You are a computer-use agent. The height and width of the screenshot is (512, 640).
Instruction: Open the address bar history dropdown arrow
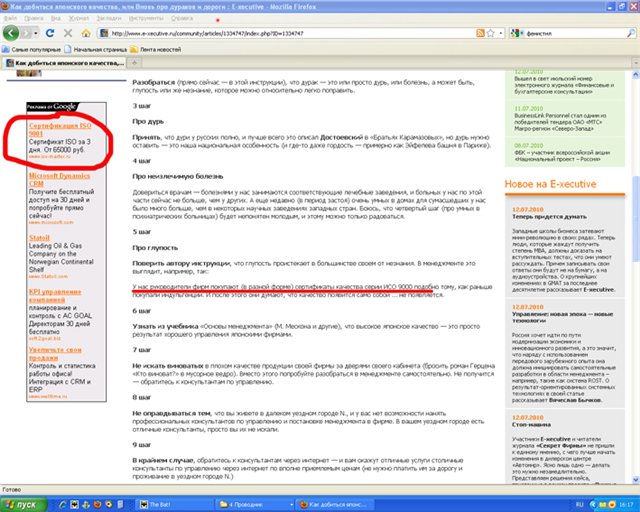(x=501, y=33)
